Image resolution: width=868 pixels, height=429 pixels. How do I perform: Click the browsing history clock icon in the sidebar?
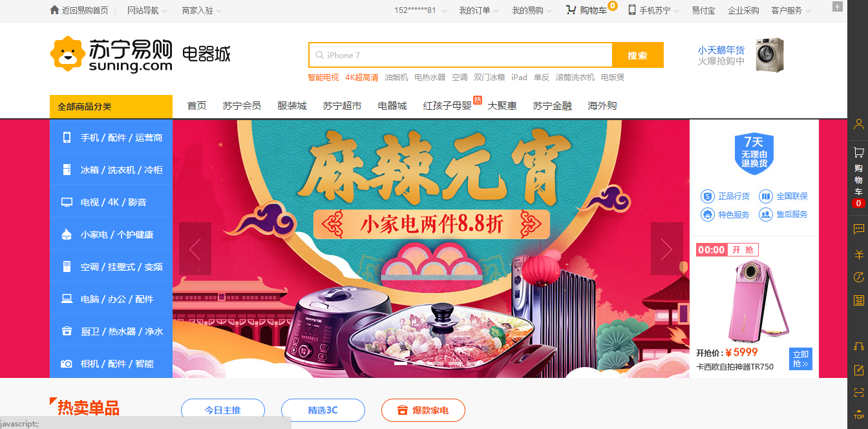858,277
